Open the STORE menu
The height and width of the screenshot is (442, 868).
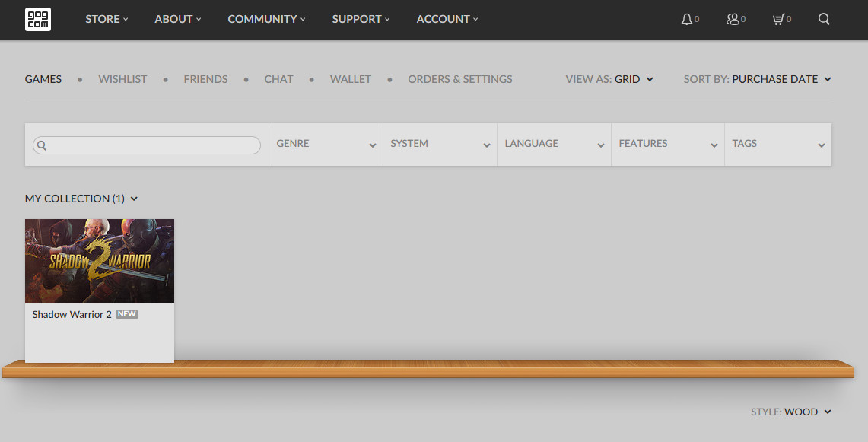tap(107, 19)
